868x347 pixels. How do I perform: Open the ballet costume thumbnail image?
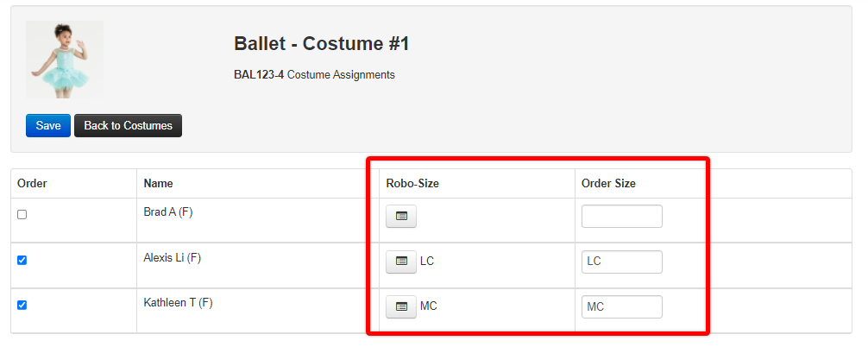(64, 60)
